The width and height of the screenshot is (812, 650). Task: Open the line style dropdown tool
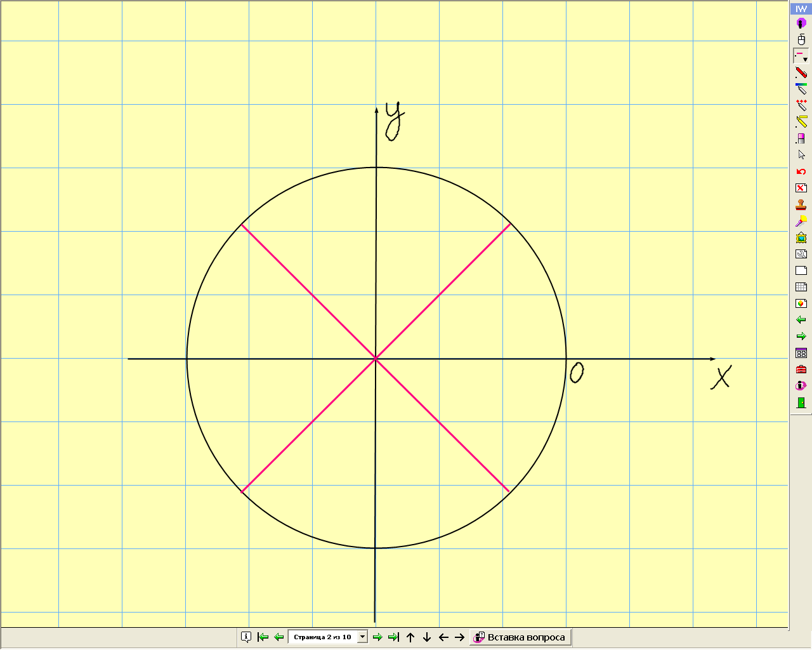[x=801, y=56]
